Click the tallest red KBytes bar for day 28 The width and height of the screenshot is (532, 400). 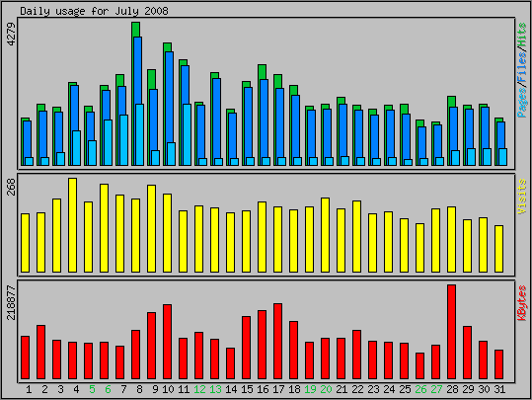pyautogui.click(x=452, y=332)
